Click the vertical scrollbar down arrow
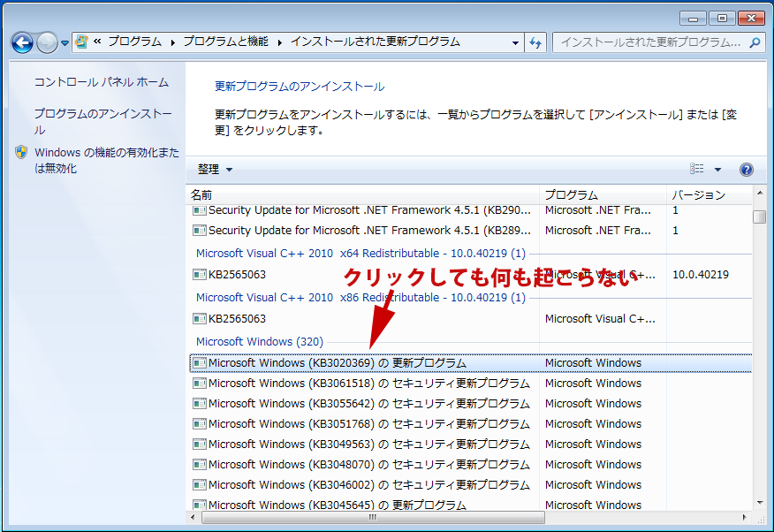 [760, 503]
